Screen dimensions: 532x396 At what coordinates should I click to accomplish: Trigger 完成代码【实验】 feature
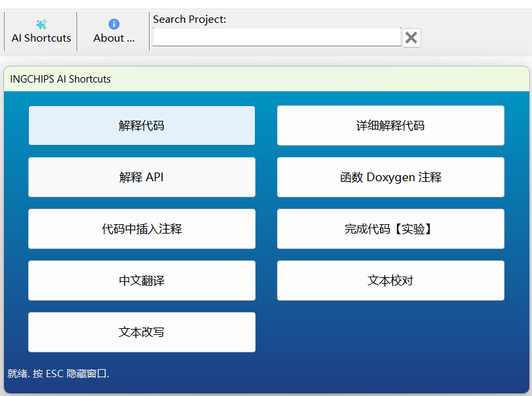point(390,229)
